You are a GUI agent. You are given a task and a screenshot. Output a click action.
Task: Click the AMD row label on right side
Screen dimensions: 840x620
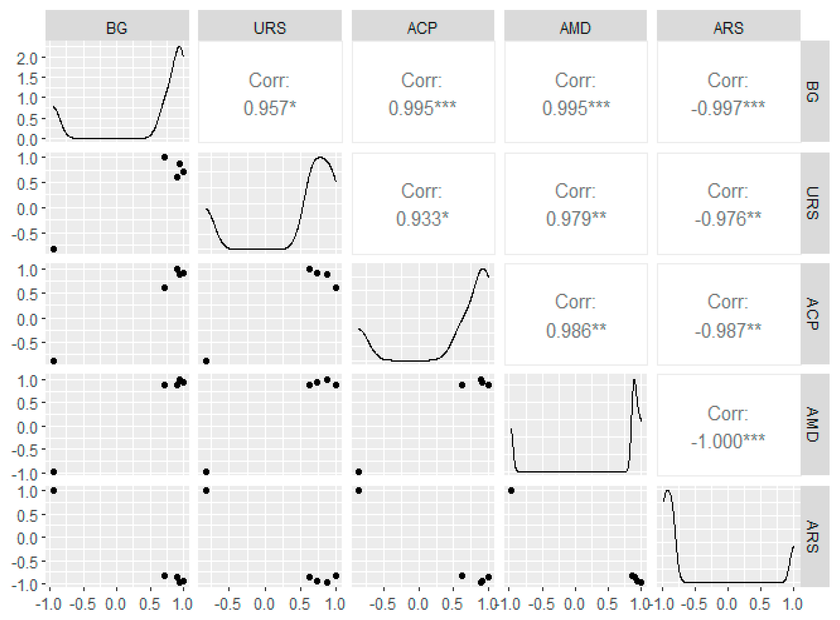(x=814, y=425)
